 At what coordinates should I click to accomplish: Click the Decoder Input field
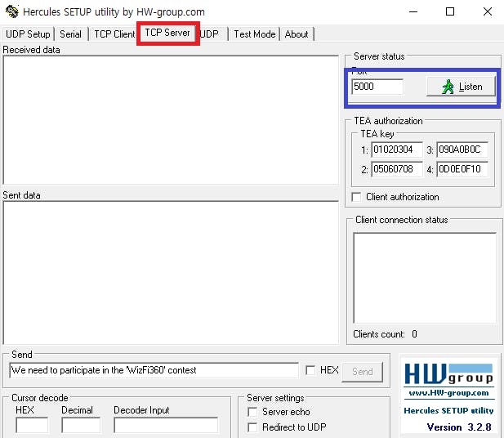pos(166,425)
